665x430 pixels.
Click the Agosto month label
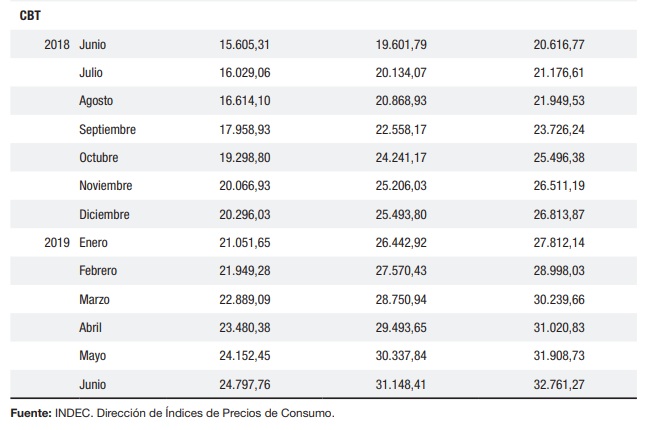[96, 101]
